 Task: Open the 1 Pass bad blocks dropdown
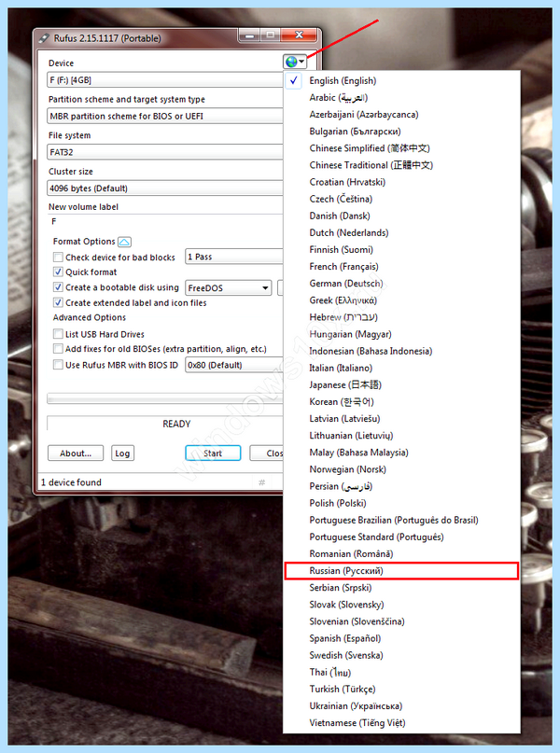click(x=234, y=257)
